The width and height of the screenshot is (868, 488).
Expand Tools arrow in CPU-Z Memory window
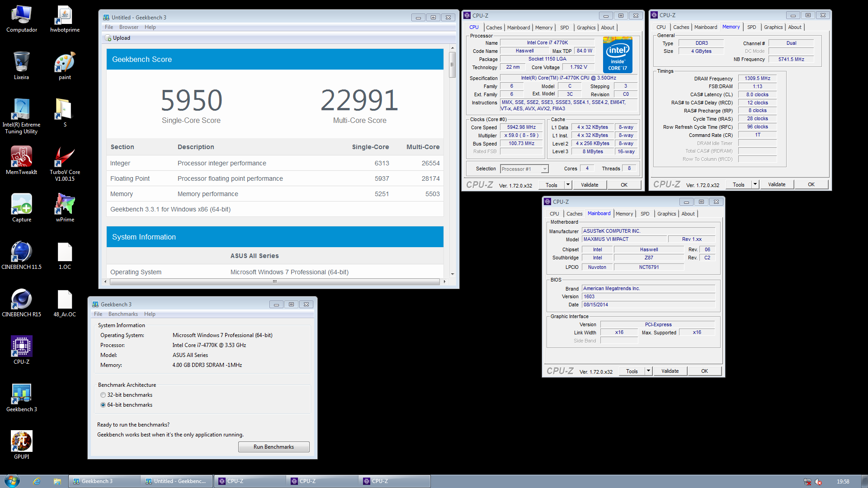point(755,184)
